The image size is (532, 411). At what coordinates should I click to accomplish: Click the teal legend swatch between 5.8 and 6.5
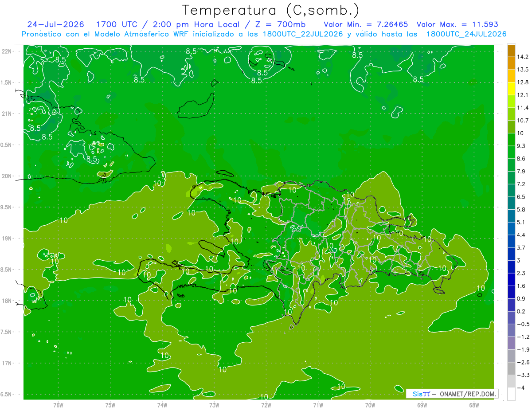coord(511,203)
